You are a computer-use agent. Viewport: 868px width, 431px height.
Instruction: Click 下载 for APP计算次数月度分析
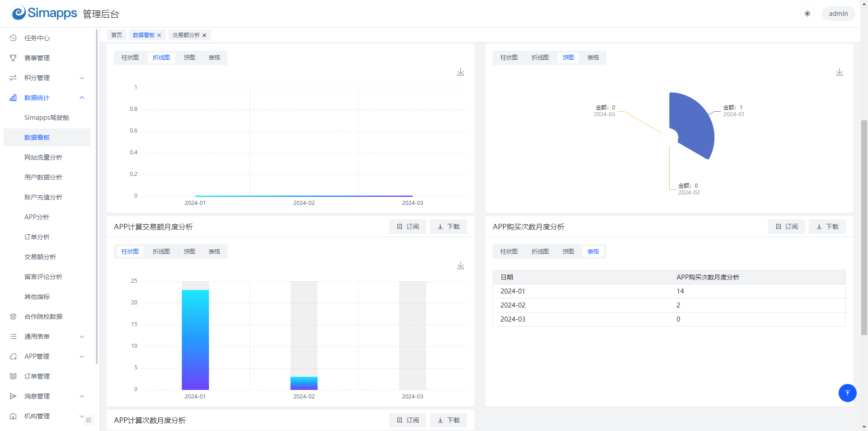[448, 420]
